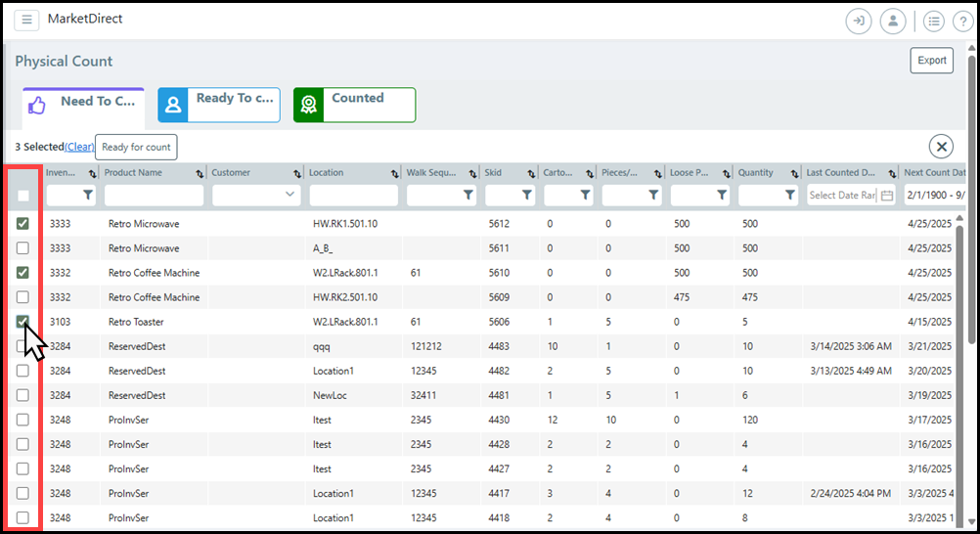Image resolution: width=980 pixels, height=534 pixels.
Task: Click the Skid column filter funnel icon
Action: point(526,196)
